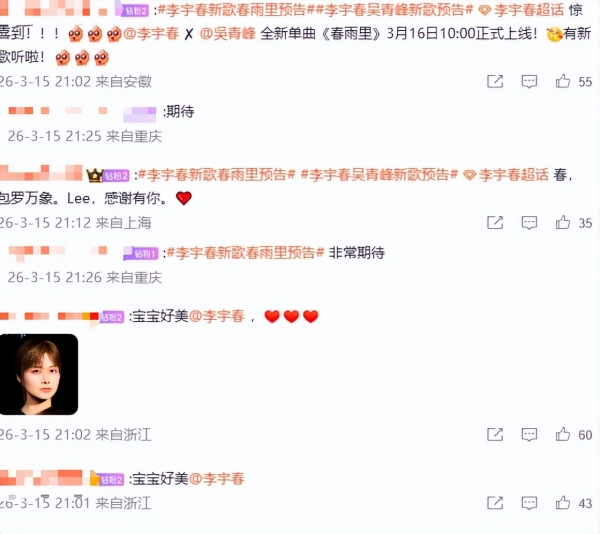
Task: Like the photo comment with 60 likes
Action: pos(562,434)
